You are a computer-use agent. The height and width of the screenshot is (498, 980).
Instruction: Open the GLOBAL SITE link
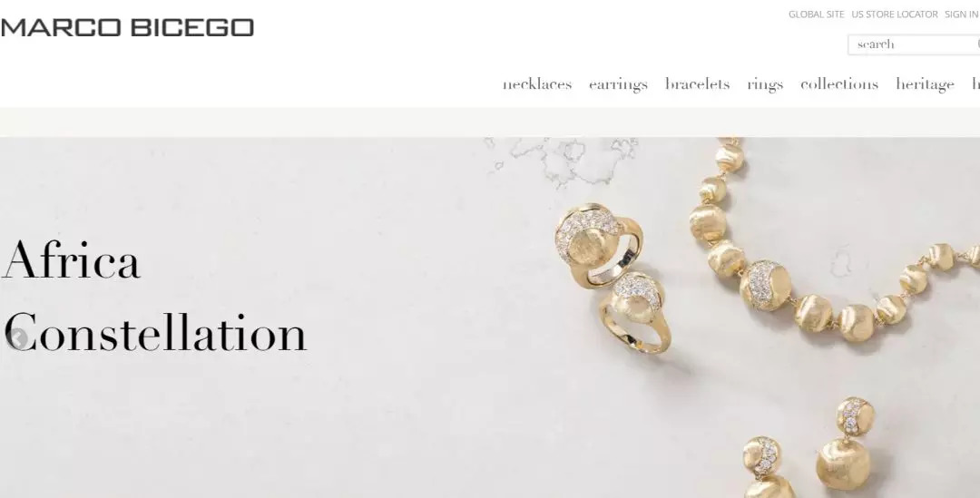point(817,15)
